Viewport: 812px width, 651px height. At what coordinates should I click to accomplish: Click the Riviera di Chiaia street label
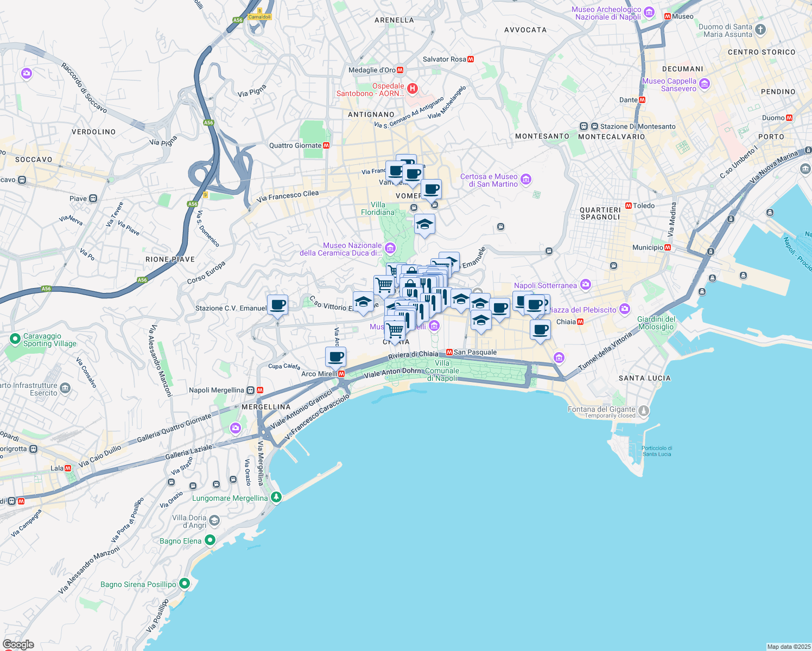pos(413,354)
